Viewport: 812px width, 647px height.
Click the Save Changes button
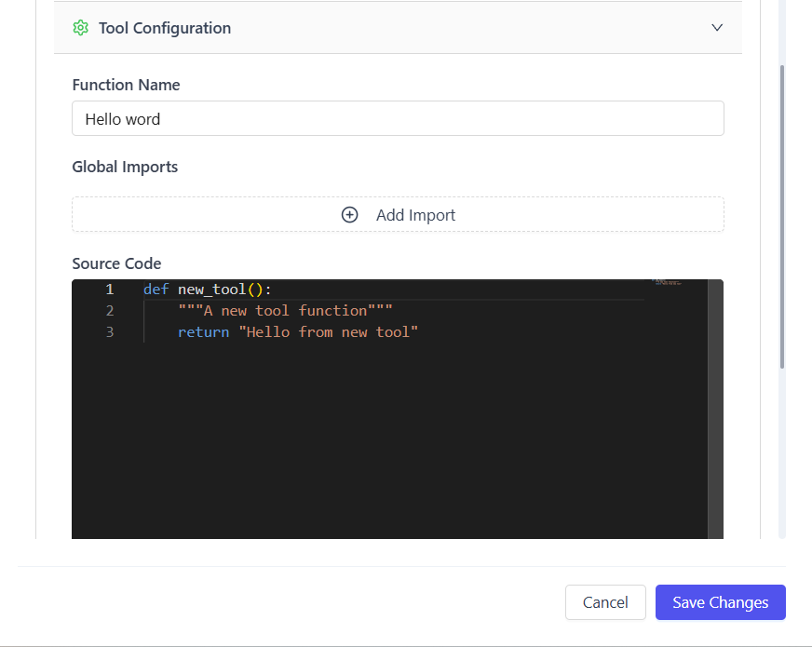pos(720,602)
